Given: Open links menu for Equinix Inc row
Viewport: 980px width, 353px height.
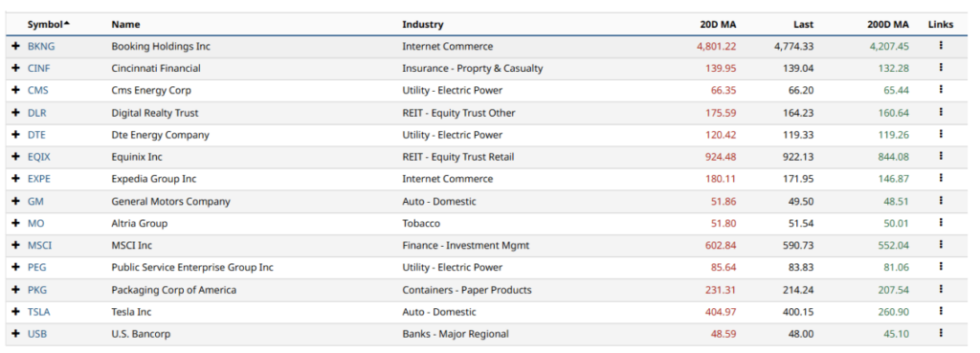Looking at the screenshot, I should pyautogui.click(x=941, y=156).
